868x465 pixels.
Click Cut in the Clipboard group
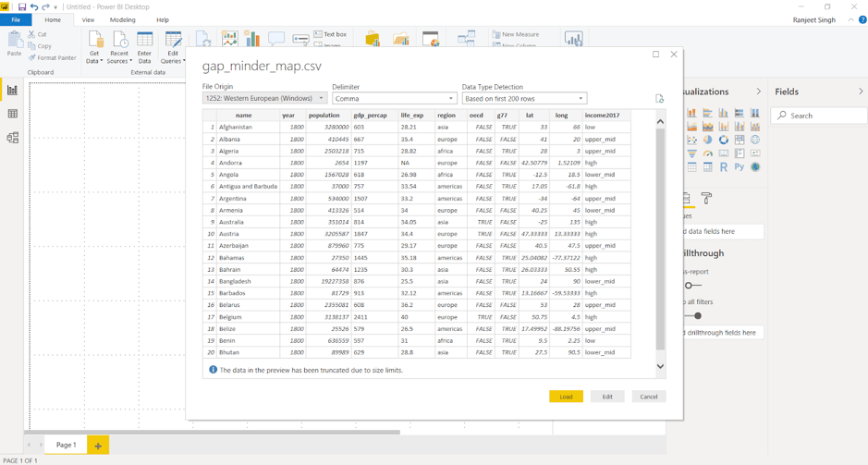coord(37,34)
